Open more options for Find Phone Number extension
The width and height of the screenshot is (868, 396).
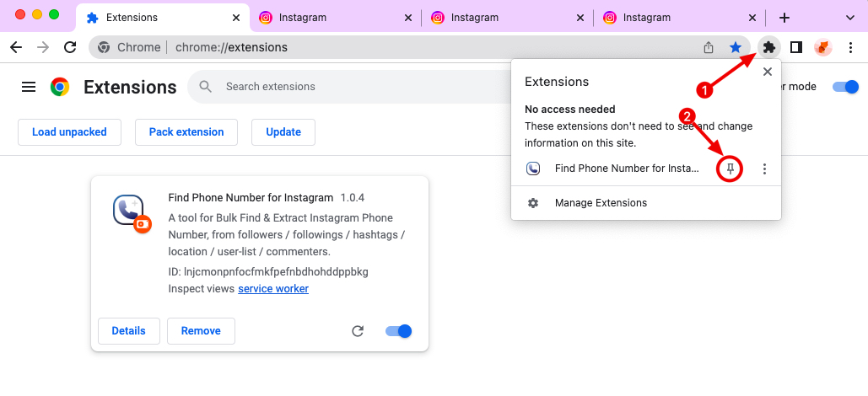764,169
